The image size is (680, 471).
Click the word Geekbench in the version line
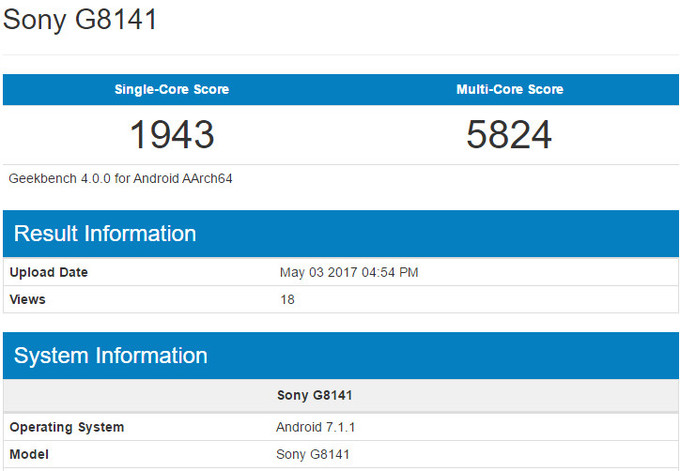[42, 178]
